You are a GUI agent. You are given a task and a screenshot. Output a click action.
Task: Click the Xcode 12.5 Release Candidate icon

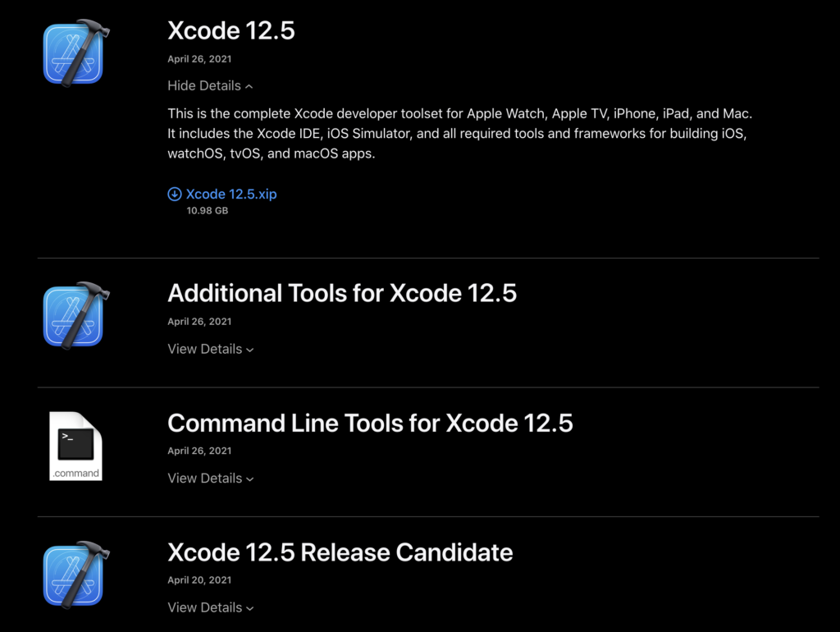tap(76, 575)
